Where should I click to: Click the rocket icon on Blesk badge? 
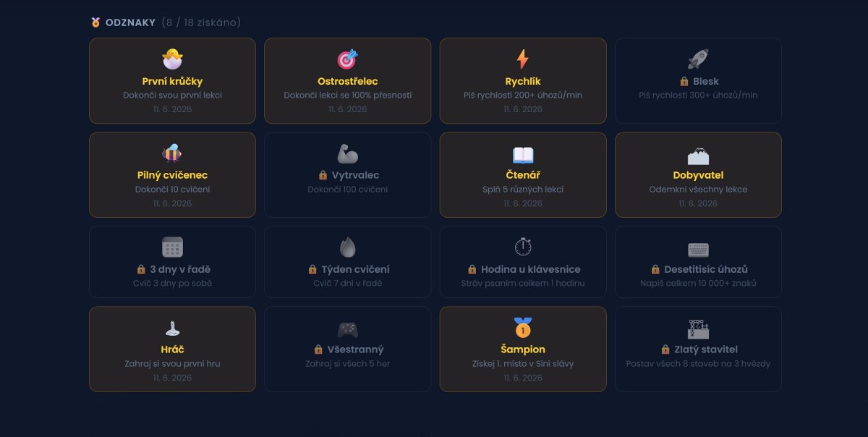[698, 59]
